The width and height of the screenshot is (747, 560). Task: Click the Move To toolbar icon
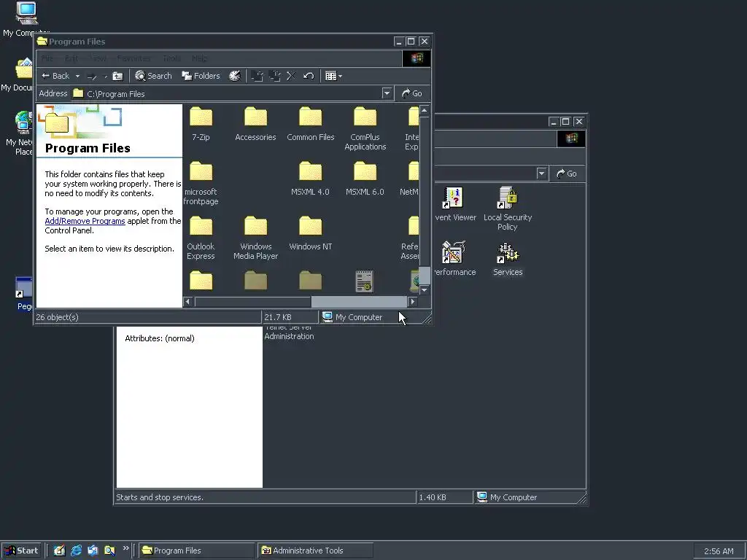pyautogui.click(x=258, y=76)
